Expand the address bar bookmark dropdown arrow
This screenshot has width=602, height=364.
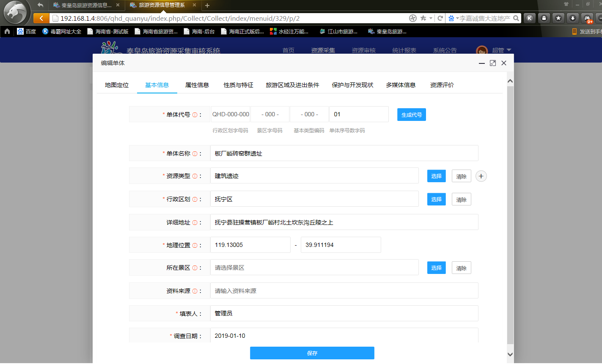coord(431,18)
